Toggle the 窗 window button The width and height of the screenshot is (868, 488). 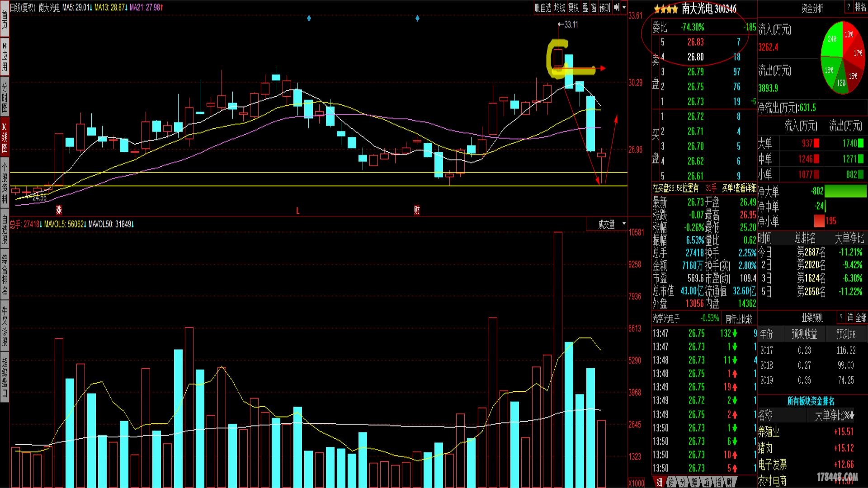point(594,7)
